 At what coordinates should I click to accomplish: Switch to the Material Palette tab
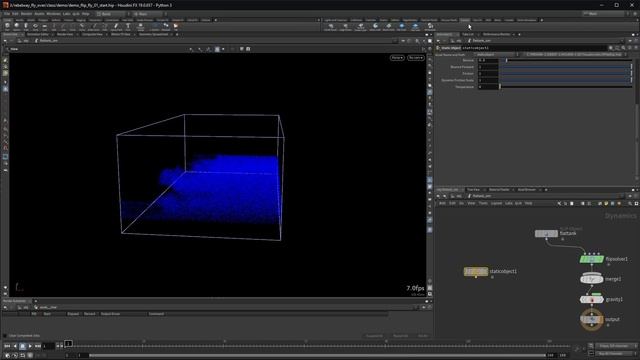coord(499,190)
